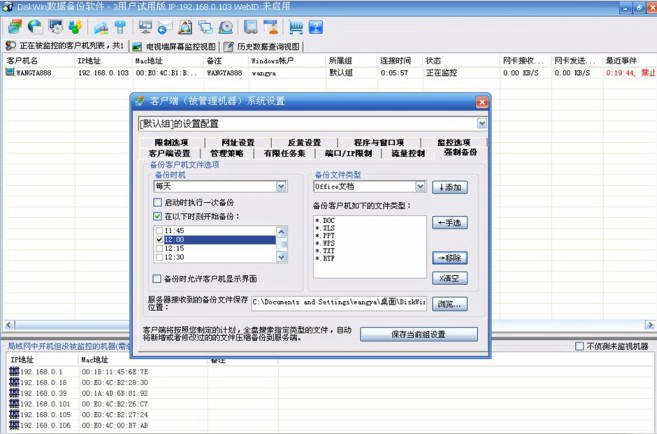Click the 添加 button
The height and width of the screenshot is (434, 657).
click(x=450, y=187)
